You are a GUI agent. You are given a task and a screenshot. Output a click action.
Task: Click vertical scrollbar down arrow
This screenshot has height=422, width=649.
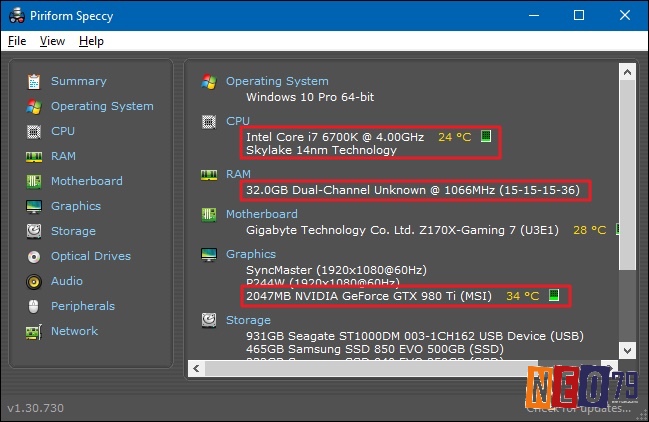[x=627, y=350]
